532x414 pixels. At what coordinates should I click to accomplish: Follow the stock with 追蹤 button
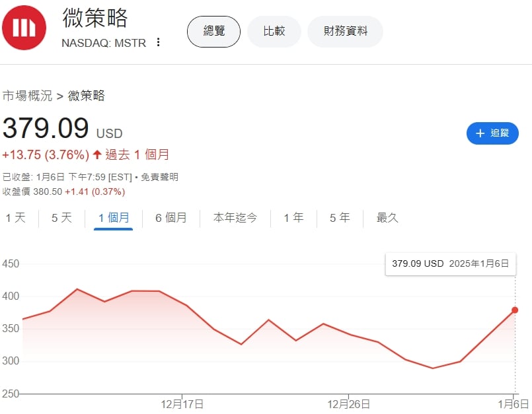(492, 133)
